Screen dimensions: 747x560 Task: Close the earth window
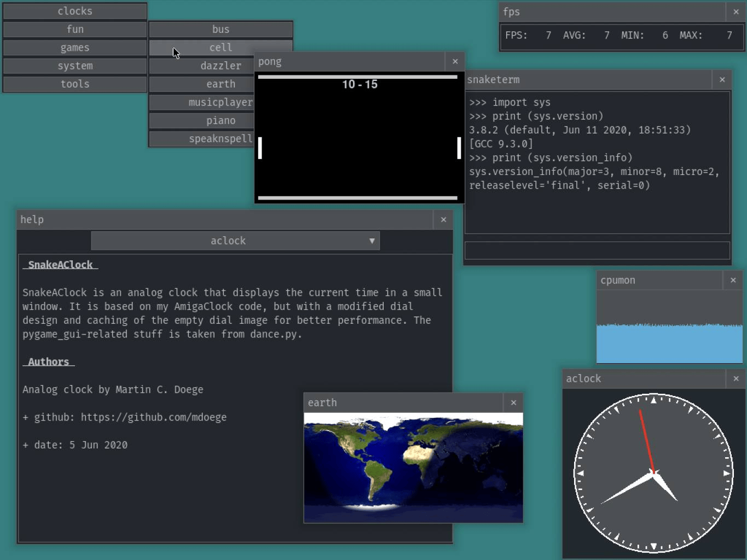[513, 402]
